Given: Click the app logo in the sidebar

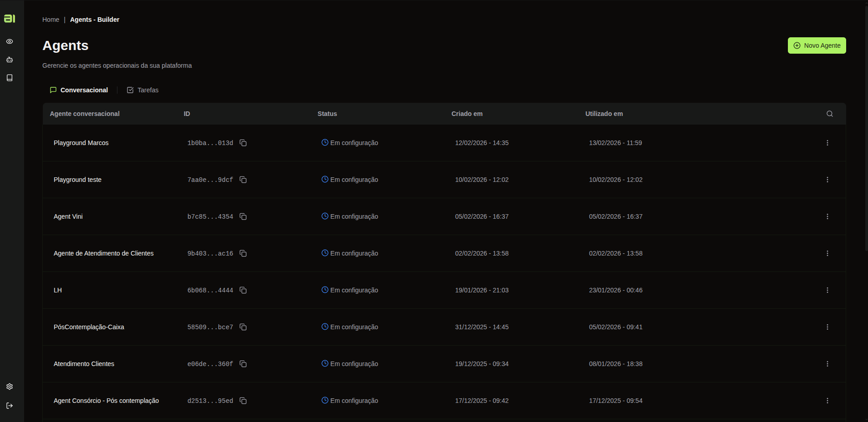Looking at the screenshot, I should (x=10, y=18).
